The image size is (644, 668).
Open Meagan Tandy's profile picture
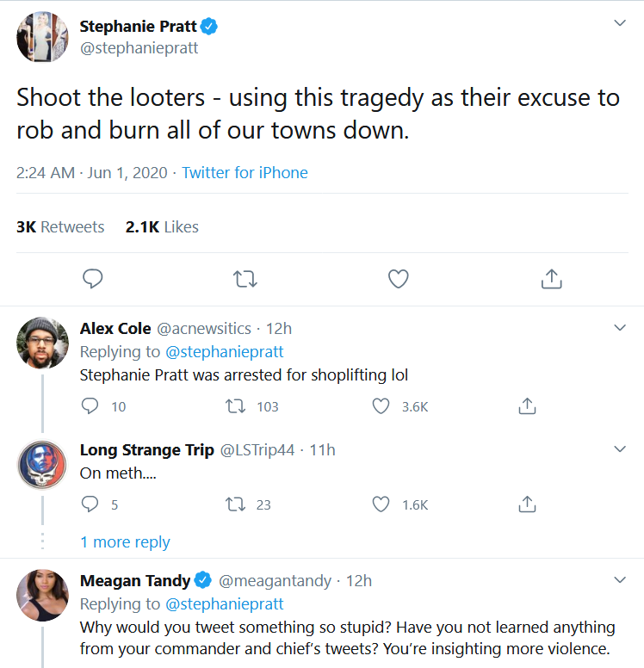coord(43,595)
